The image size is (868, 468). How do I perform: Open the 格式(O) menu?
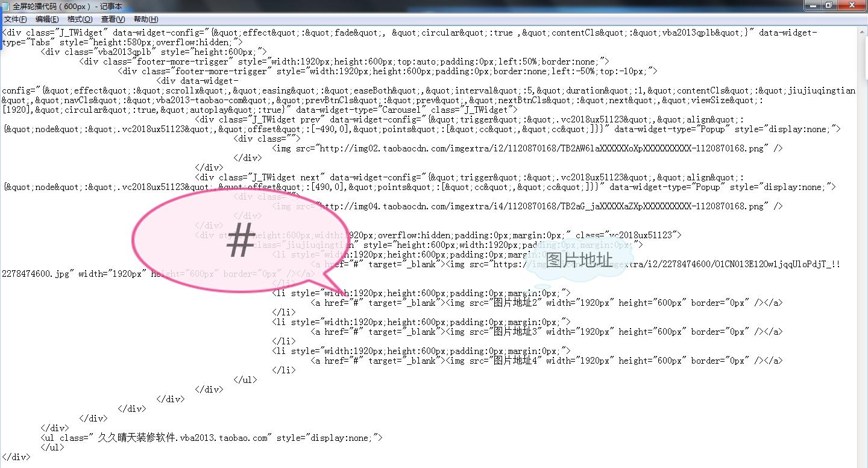tap(80, 19)
